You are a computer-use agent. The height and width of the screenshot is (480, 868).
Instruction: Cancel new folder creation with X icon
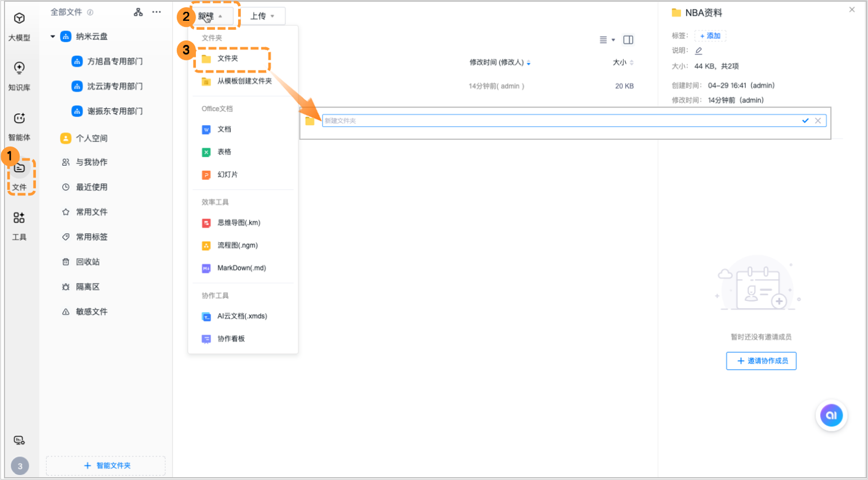(x=818, y=121)
